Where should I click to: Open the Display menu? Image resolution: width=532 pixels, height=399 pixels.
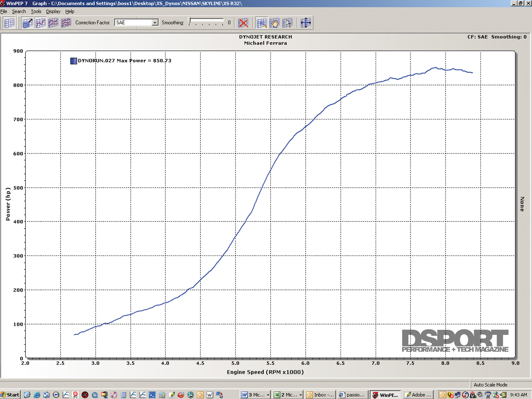pos(53,12)
